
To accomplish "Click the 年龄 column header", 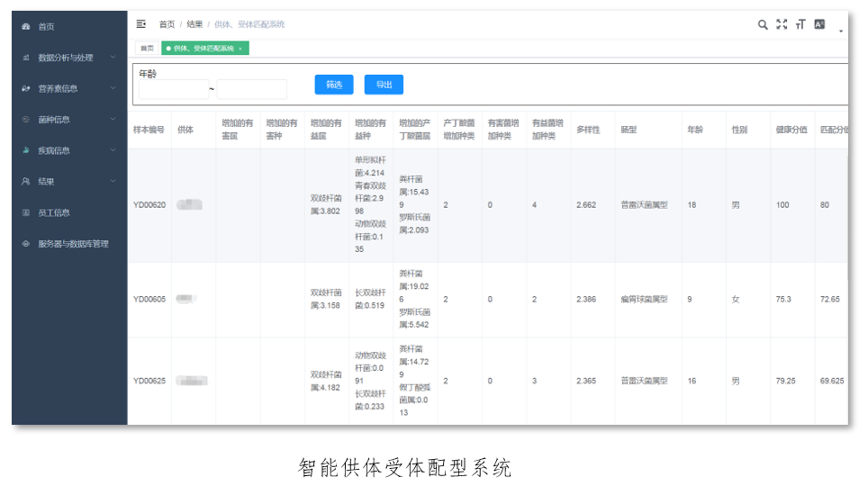I will [x=695, y=130].
